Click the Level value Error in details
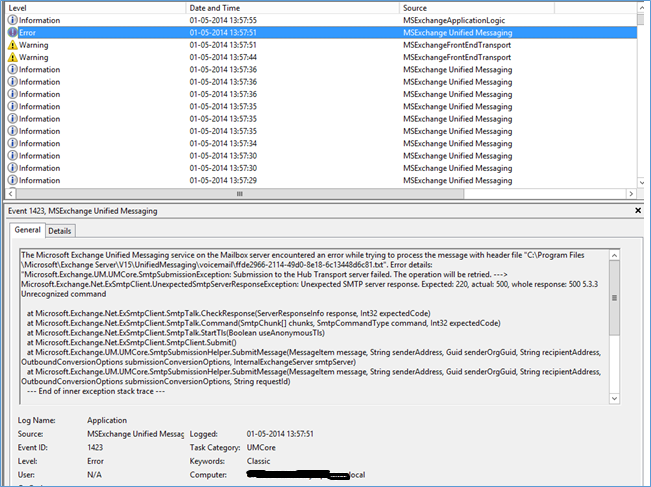The width and height of the screenshot is (651, 487). click(95, 461)
